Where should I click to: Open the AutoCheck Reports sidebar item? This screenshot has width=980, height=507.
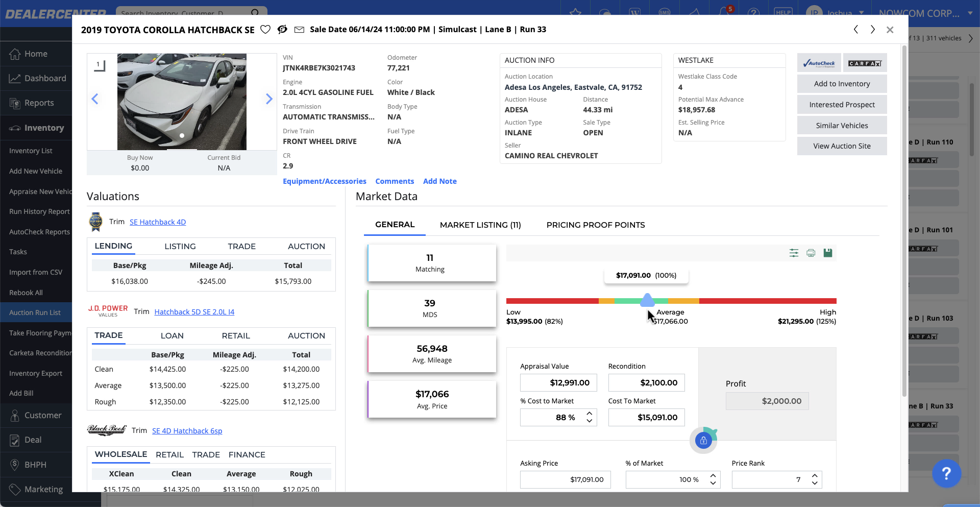(x=39, y=232)
